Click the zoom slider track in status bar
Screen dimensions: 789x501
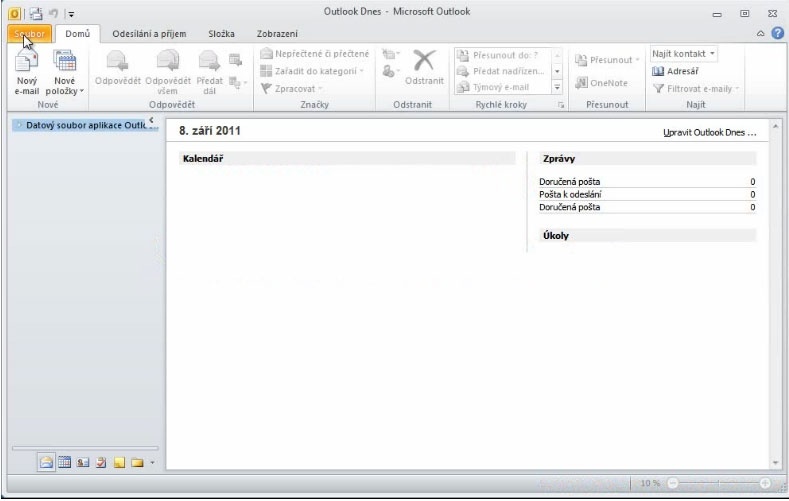point(719,483)
